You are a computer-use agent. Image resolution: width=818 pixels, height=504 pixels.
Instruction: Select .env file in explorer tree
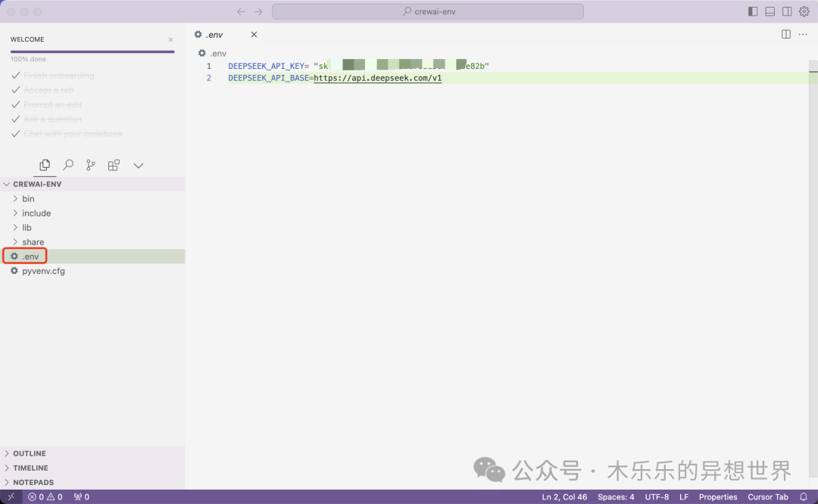click(92, 257)
